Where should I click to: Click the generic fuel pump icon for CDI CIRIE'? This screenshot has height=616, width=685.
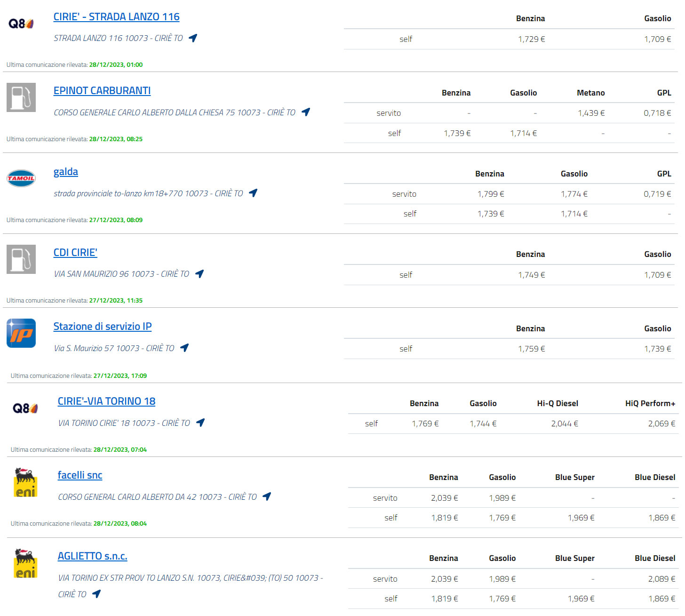(x=21, y=259)
